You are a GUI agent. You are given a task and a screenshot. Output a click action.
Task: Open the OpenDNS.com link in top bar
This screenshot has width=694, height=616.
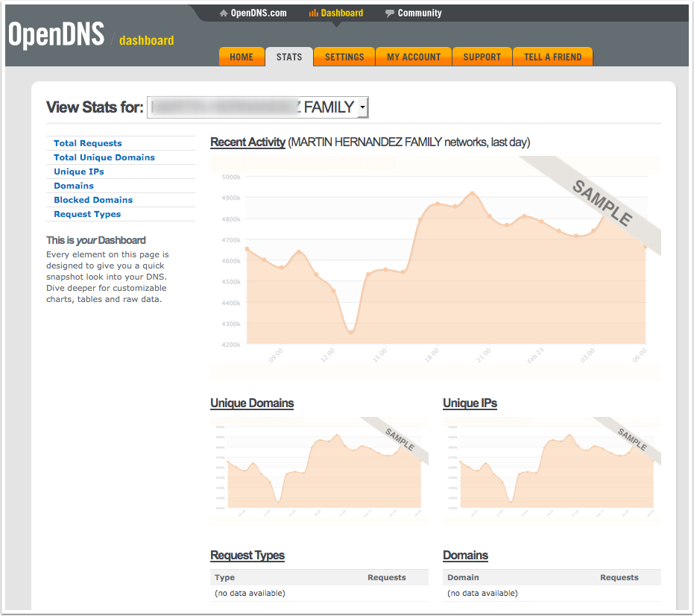259,13
